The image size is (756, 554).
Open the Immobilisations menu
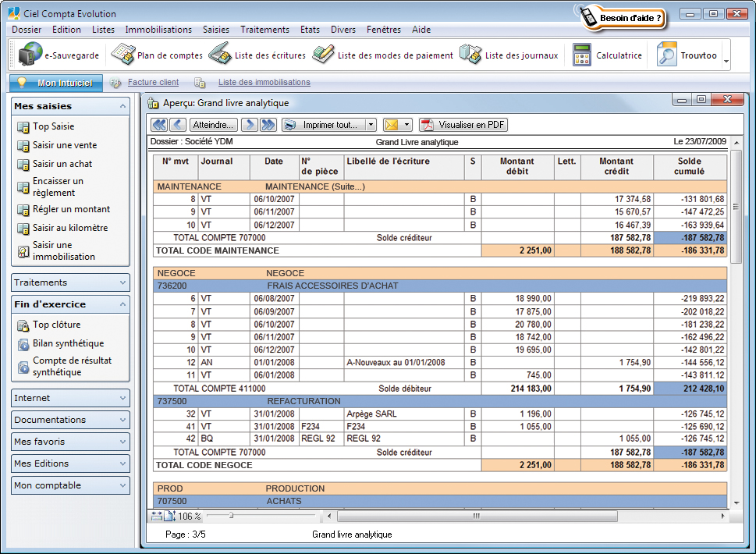tap(158, 30)
